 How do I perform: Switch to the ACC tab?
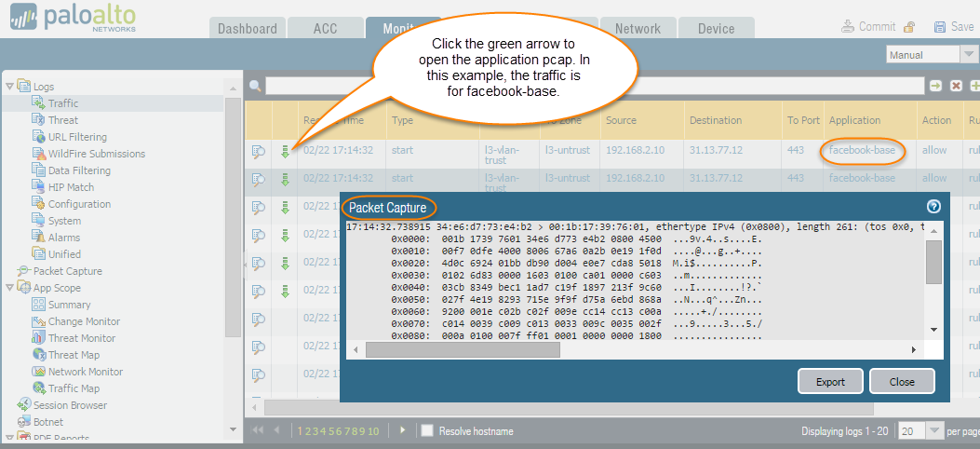(x=325, y=28)
